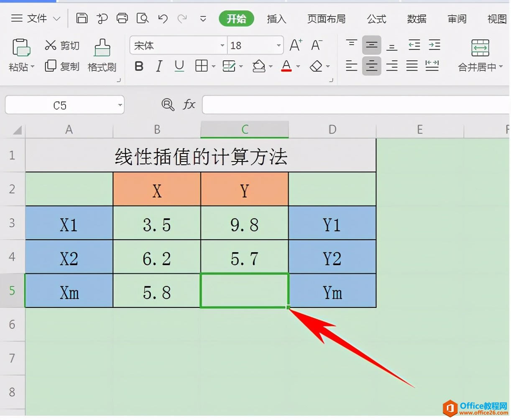Switch to the 公式 tab
This screenshot has width=511, height=420.
click(376, 19)
